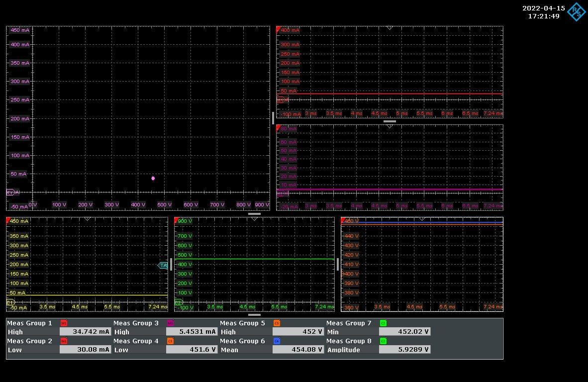Click the green C2 badge in Meas Group 8

coord(383,341)
